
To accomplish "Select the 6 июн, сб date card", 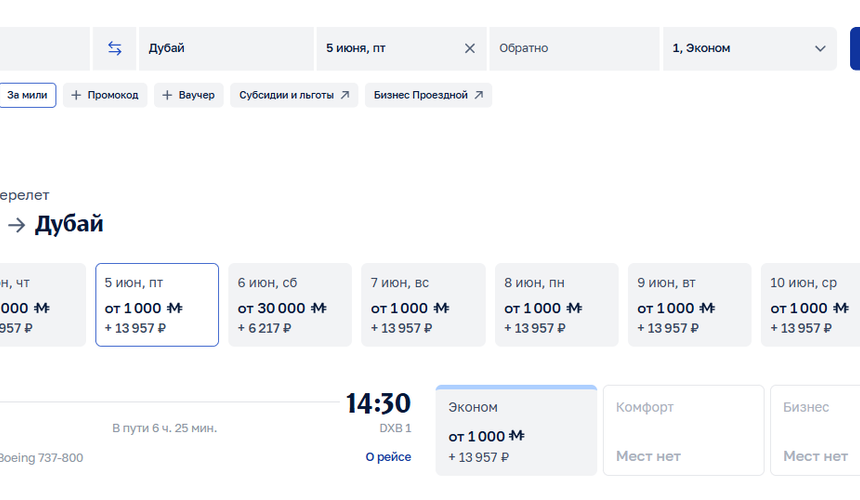I will 290,305.
